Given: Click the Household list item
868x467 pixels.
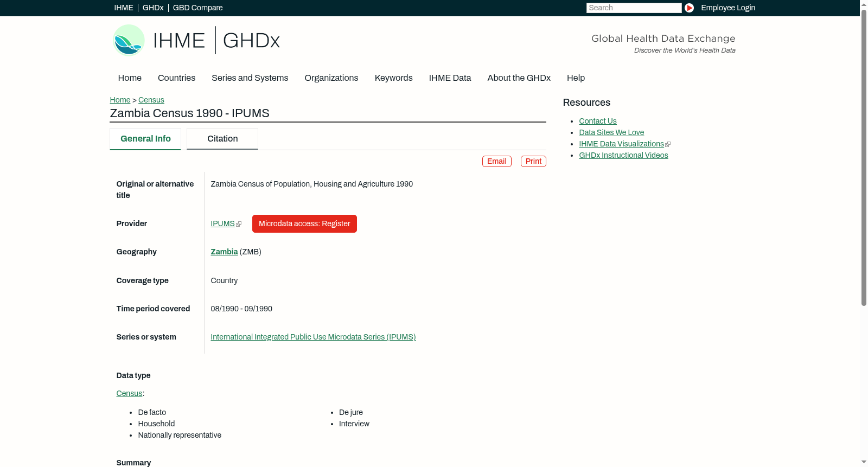Looking at the screenshot, I should coord(156,424).
